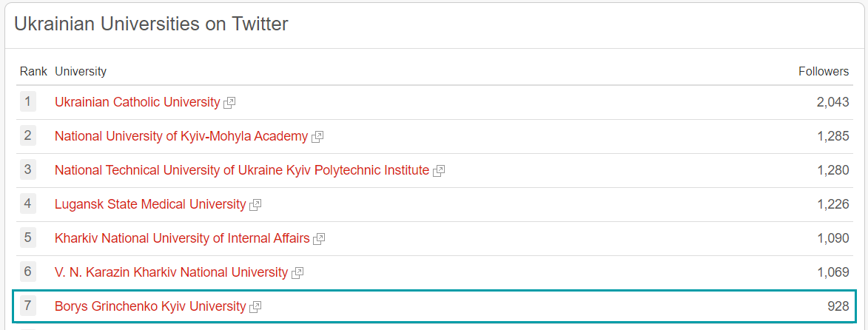Click the 928 followers count
The width and height of the screenshot is (868, 330).
tap(838, 306)
